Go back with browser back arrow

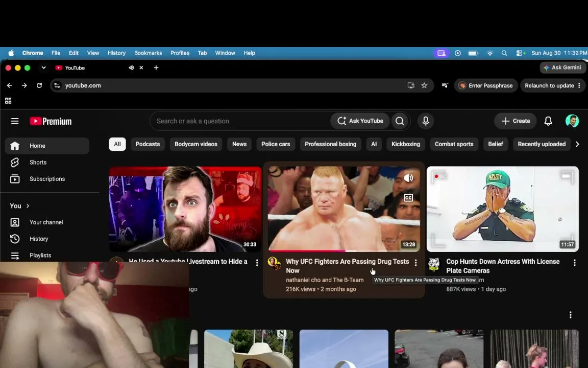coord(9,86)
